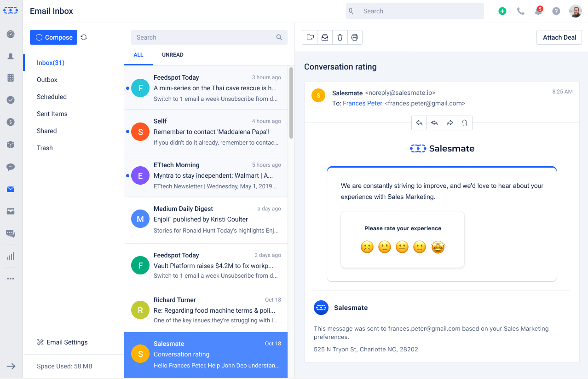Open the companies building icon in sidebar

pyautogui.click(x=11, y=78)
